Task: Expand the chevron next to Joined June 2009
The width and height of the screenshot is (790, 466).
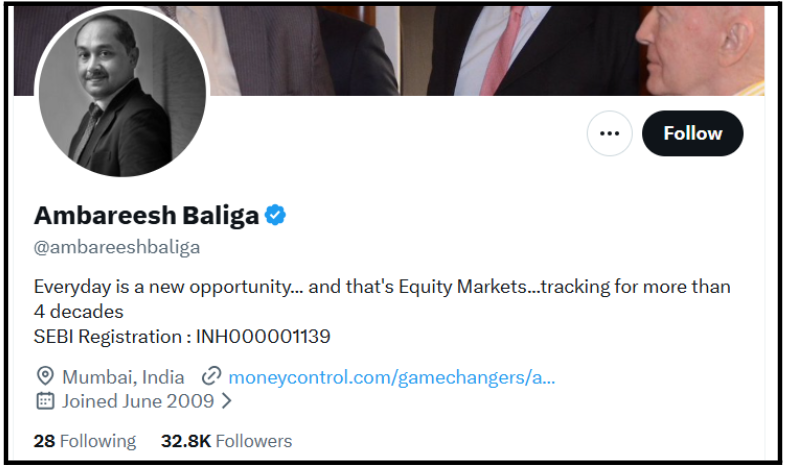Action: [227, 402]
